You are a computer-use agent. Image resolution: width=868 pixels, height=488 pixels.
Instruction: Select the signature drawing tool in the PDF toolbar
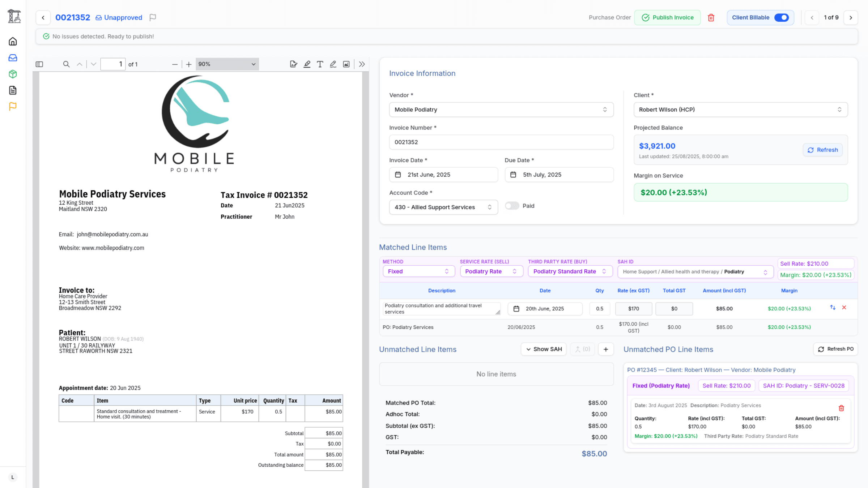(x=333, y=64)
